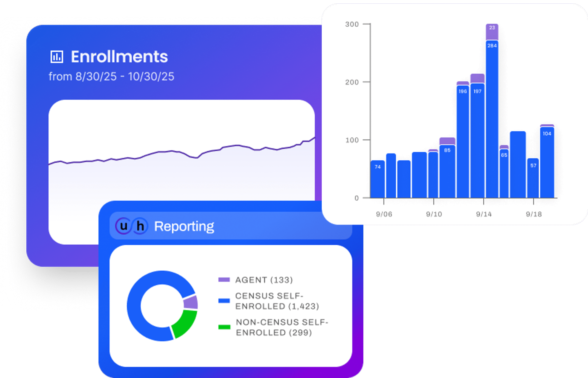
Task: Click the large blue donut chart segment
Action: click(x=134, y=306)
